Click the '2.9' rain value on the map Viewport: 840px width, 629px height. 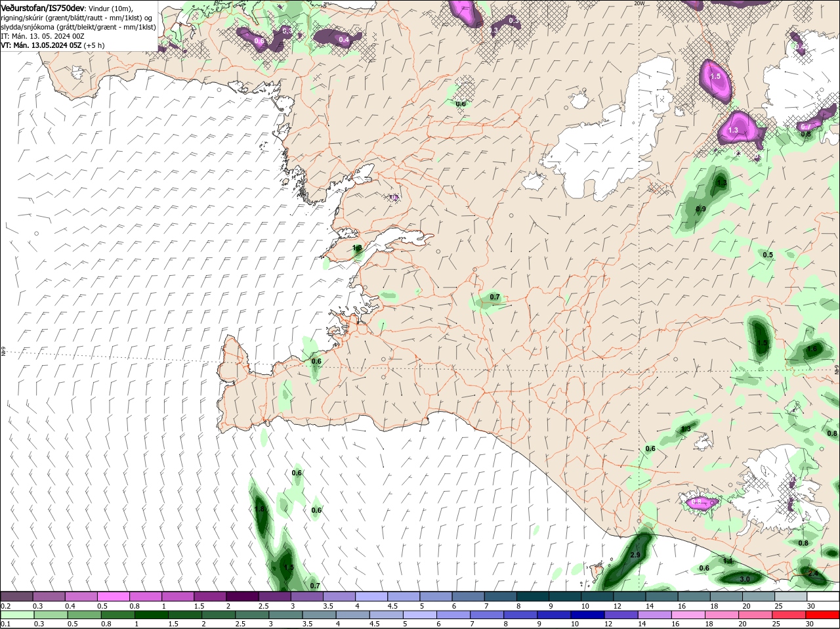[x=635, y=555]
